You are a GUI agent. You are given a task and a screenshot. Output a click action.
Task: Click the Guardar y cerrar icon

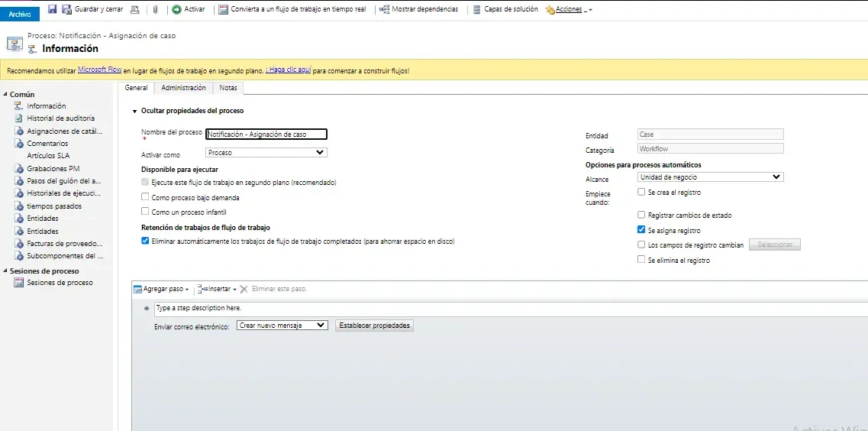(x=66, y=9)
